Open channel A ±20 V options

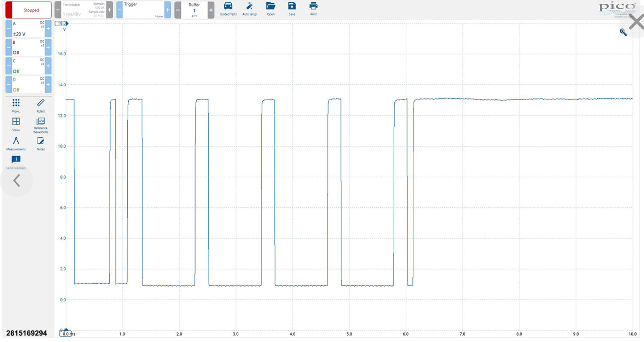28,29
